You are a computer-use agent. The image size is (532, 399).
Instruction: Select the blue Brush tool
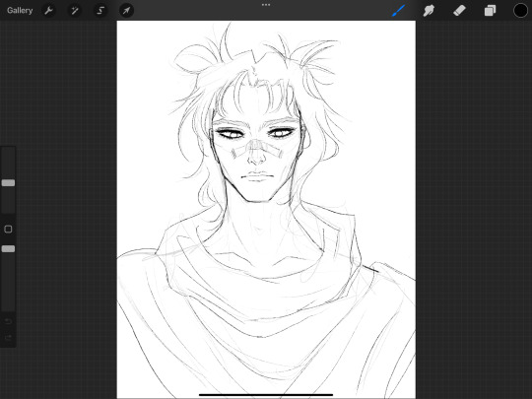pos(398,11)
